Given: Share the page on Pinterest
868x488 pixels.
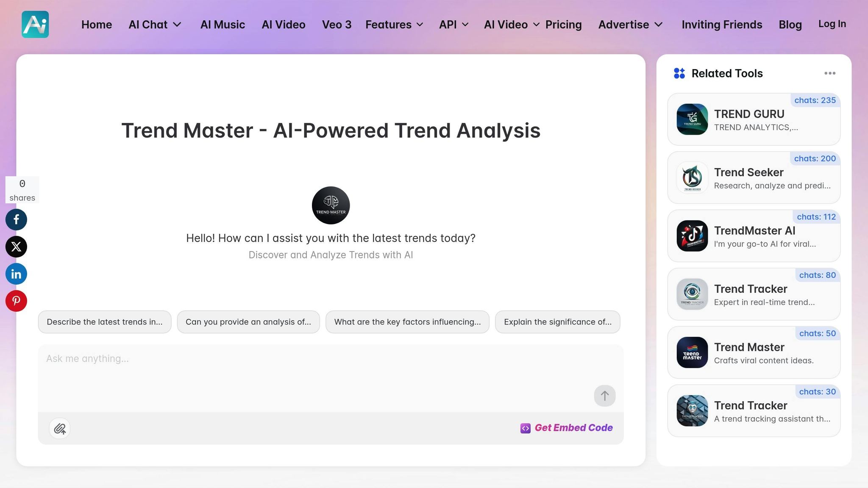Looking at the screenshot, I should point(16,301).
